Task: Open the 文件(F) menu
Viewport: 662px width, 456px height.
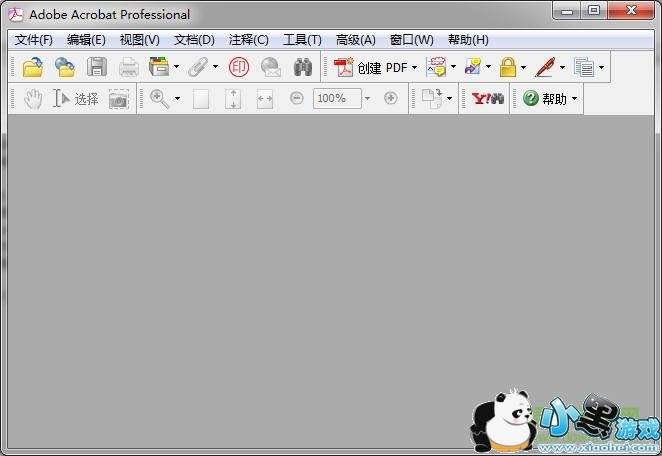Action: [x=33, y=40]
